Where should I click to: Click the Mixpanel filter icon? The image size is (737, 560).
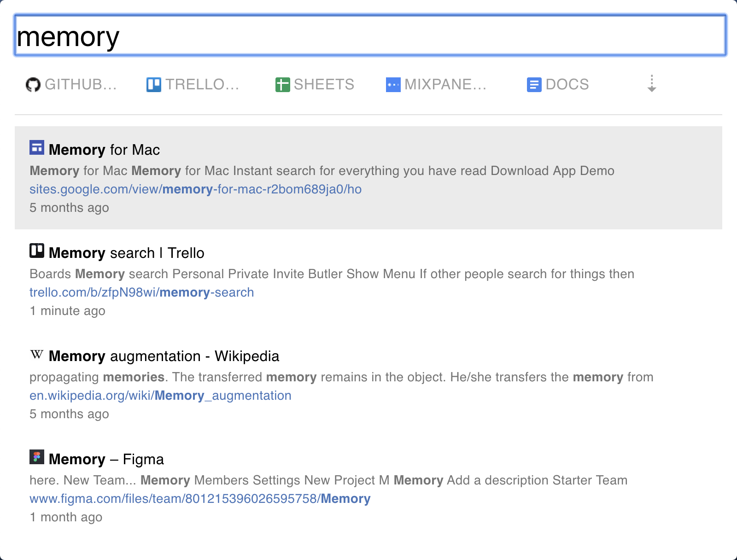(x=393, y=85)
